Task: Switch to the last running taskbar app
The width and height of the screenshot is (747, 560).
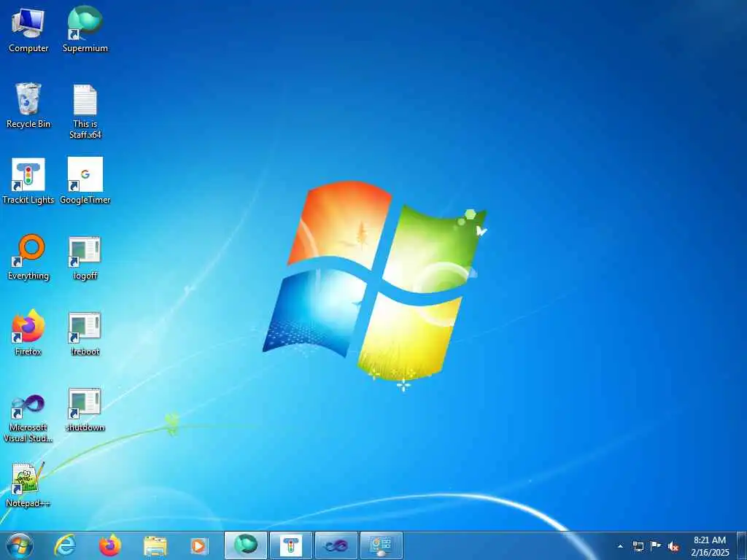Action: [381, 545]
